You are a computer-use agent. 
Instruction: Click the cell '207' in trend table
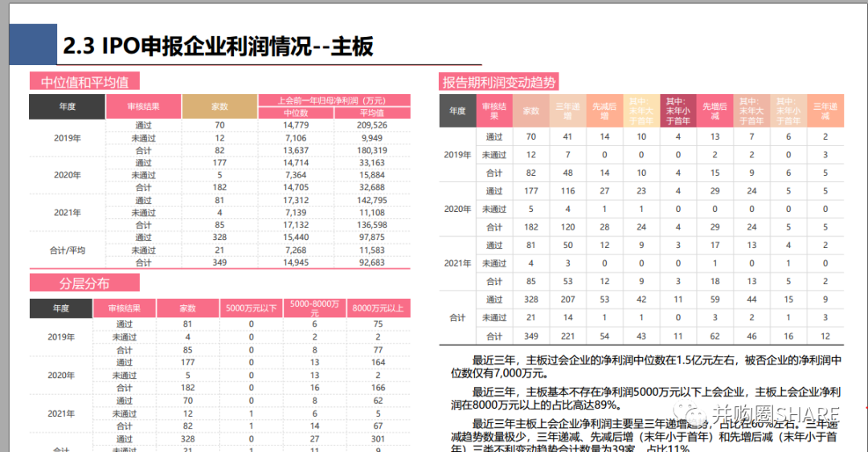(x=568, y=299)
